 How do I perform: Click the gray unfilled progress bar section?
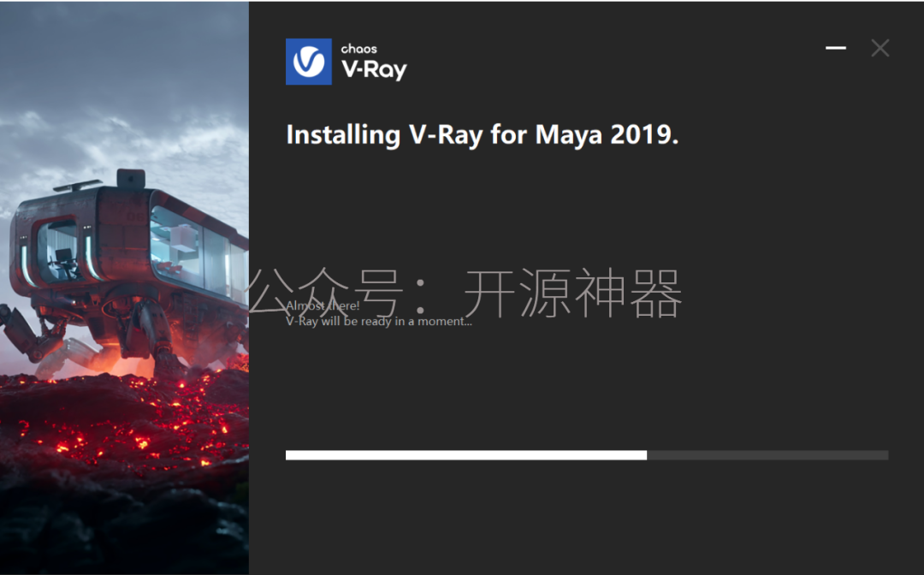click(x=767, y=455)
